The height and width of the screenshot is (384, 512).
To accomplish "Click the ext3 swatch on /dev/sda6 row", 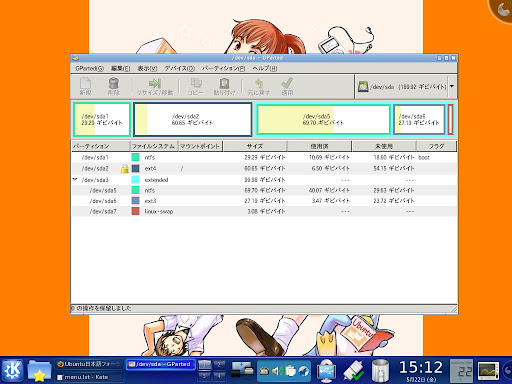I will point(135,201).
